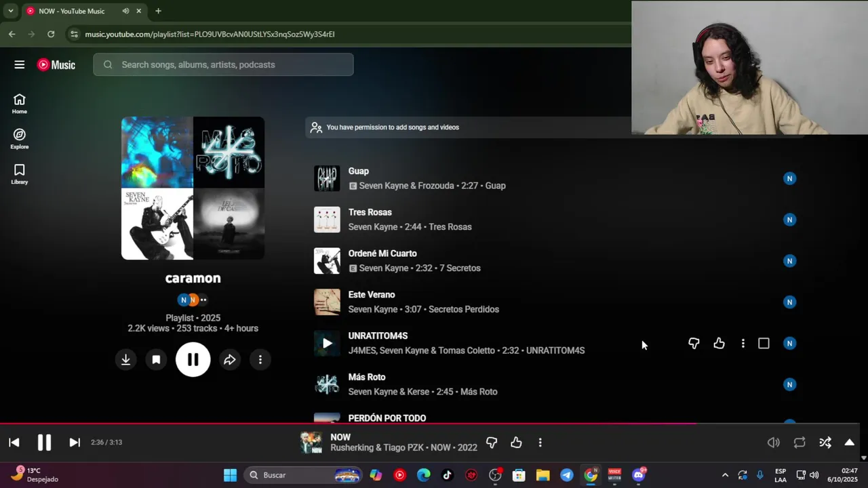Mute the tab with the audio speaker icon
868x488 pixels.
(125, 11)
